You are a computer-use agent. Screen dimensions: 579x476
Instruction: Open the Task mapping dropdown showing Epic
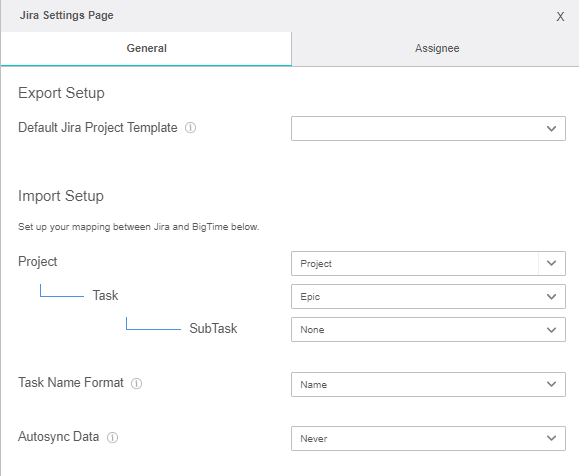click(428, 297)
